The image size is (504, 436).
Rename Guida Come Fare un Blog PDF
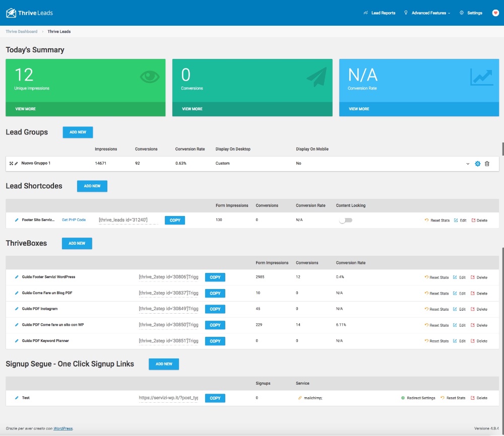(x=17, y=293)
